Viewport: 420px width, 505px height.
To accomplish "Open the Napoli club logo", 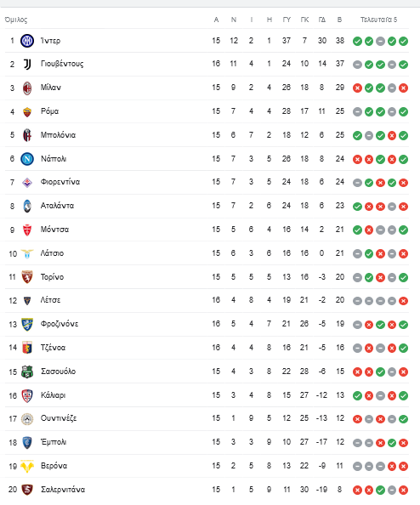I will tap(27, 159).
